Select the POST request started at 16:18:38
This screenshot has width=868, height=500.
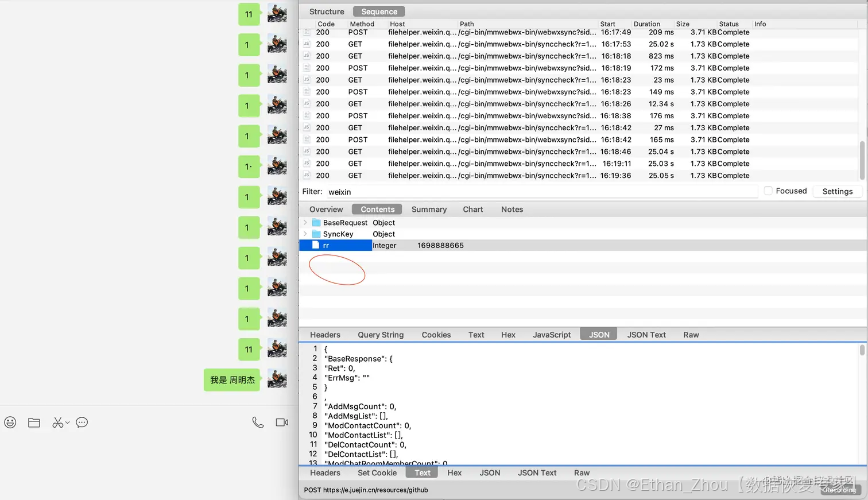(580, 116)
